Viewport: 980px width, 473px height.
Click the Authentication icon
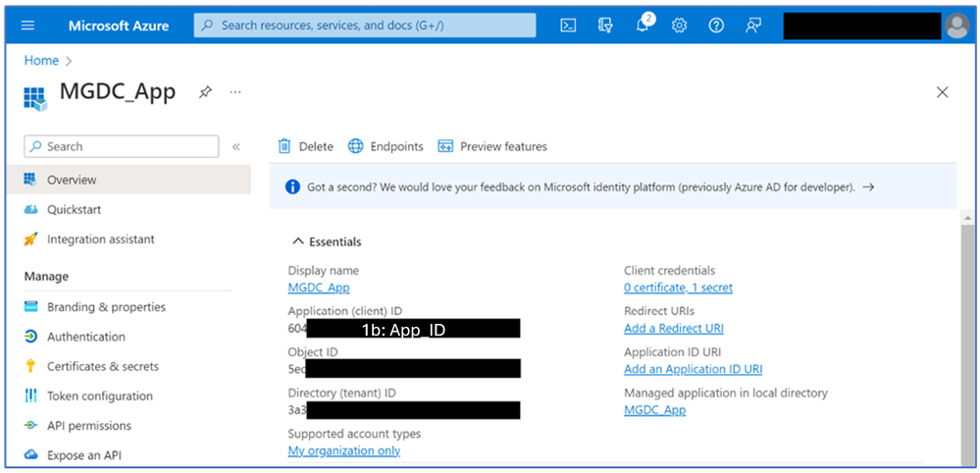click(30, 337)
